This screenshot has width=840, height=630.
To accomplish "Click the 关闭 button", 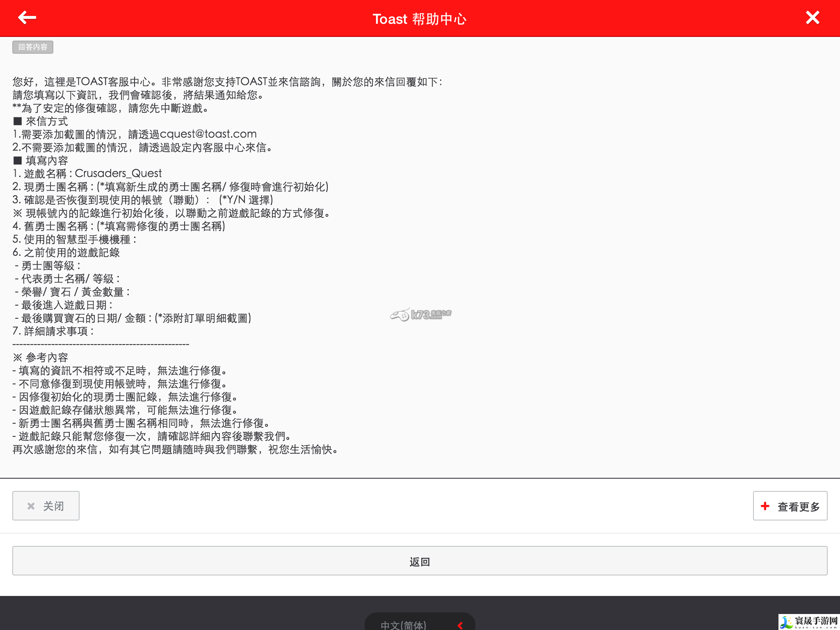I will [46, 506].
